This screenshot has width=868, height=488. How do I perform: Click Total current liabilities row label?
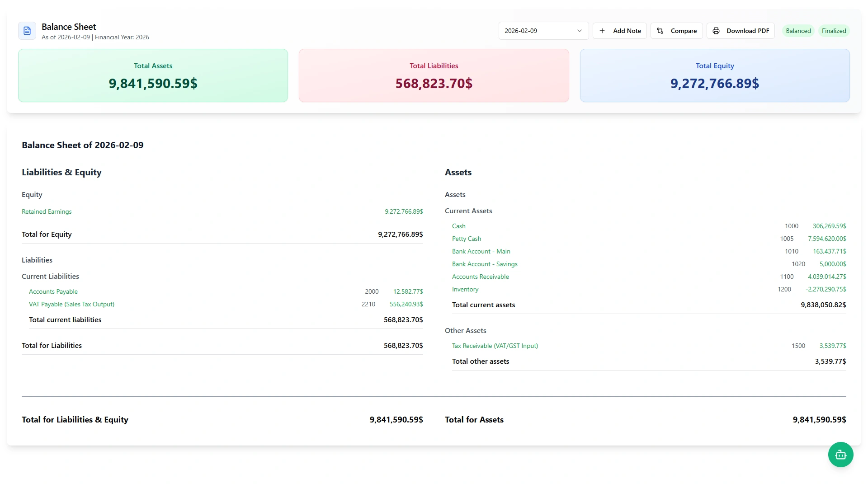[65, 319]
